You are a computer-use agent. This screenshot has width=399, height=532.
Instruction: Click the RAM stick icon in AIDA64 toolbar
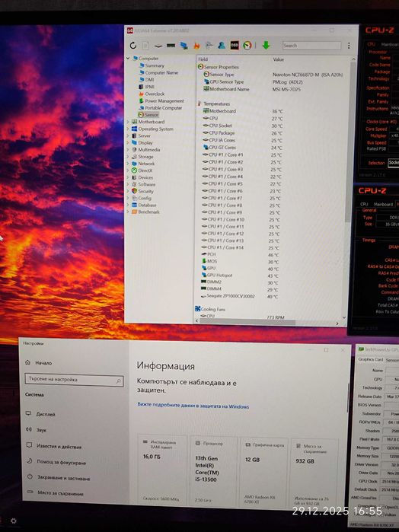(x=171, y=45)
